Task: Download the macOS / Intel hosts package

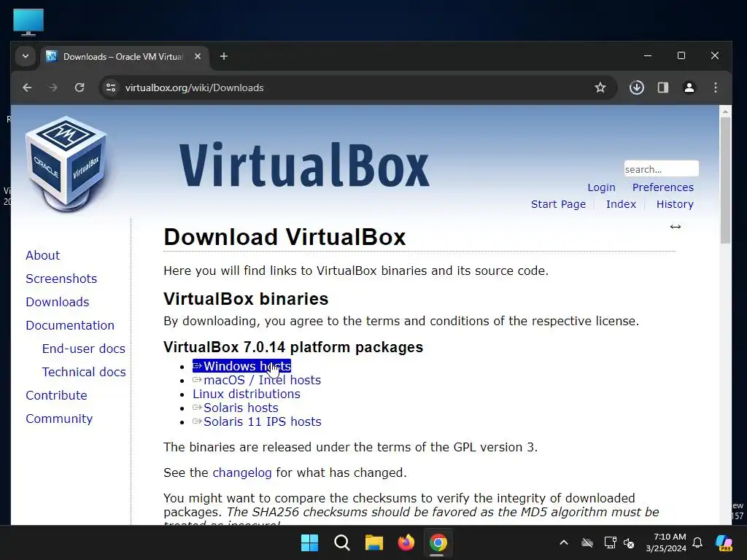Action: click(x=257, y=380)
